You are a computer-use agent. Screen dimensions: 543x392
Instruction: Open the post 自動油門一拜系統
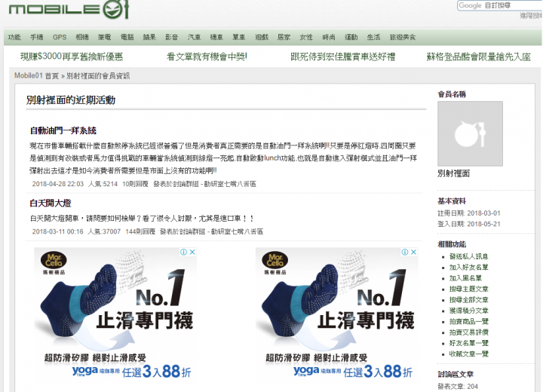[x=63, y=130]
